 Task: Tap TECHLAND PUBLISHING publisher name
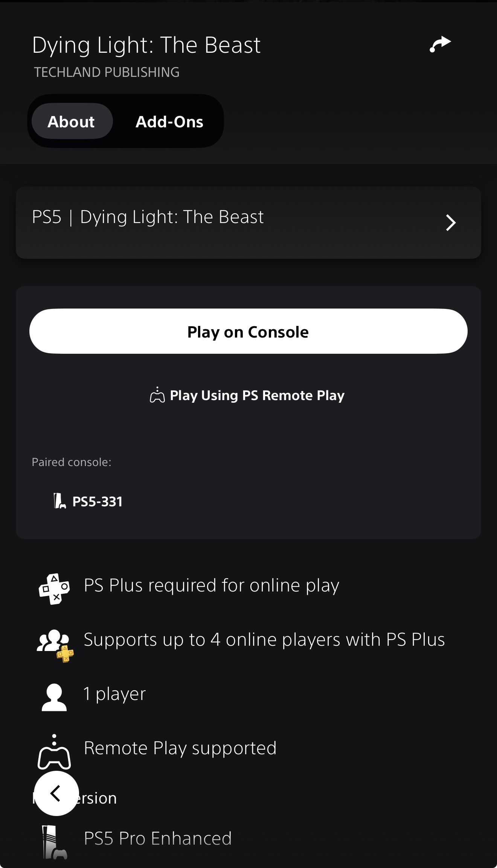(107, 72)
